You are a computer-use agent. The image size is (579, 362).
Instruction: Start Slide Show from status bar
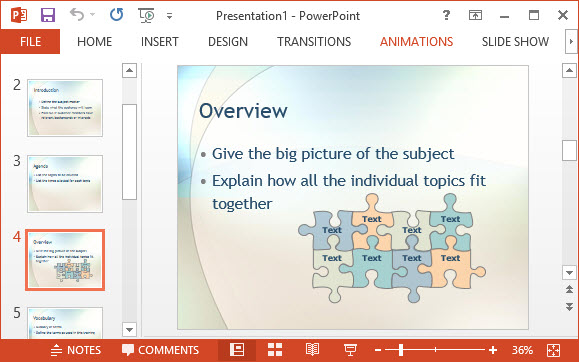350,349
